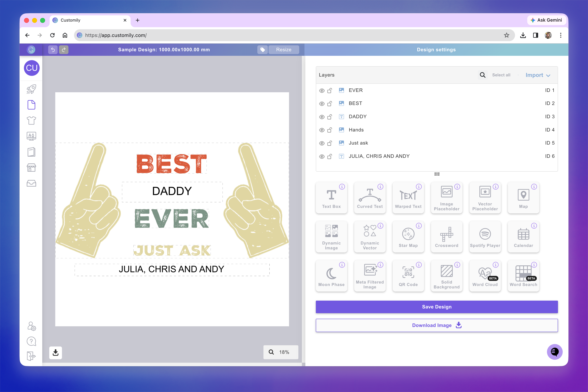
Task: Open a new browser tab
Action: point(137,20)
